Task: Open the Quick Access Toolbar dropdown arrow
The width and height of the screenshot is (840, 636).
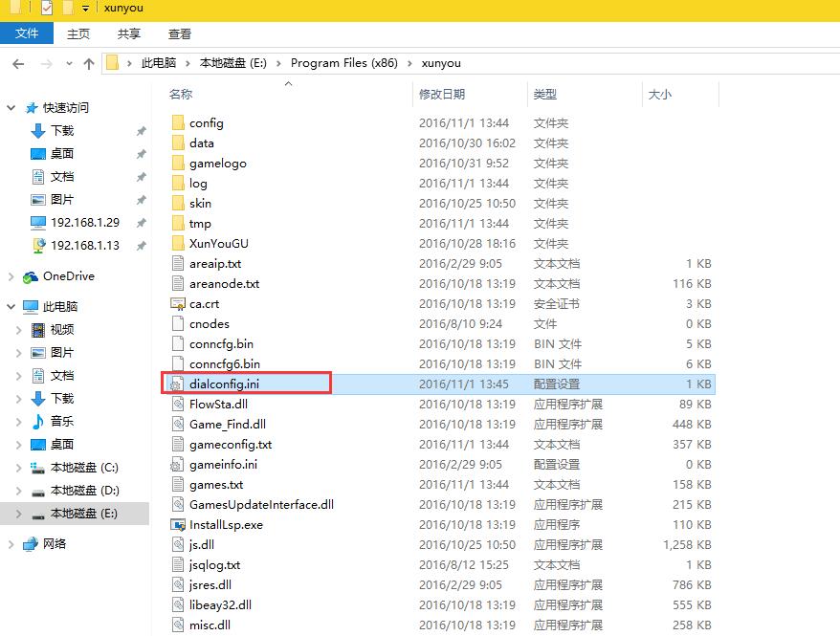Action: click(84, 8)
